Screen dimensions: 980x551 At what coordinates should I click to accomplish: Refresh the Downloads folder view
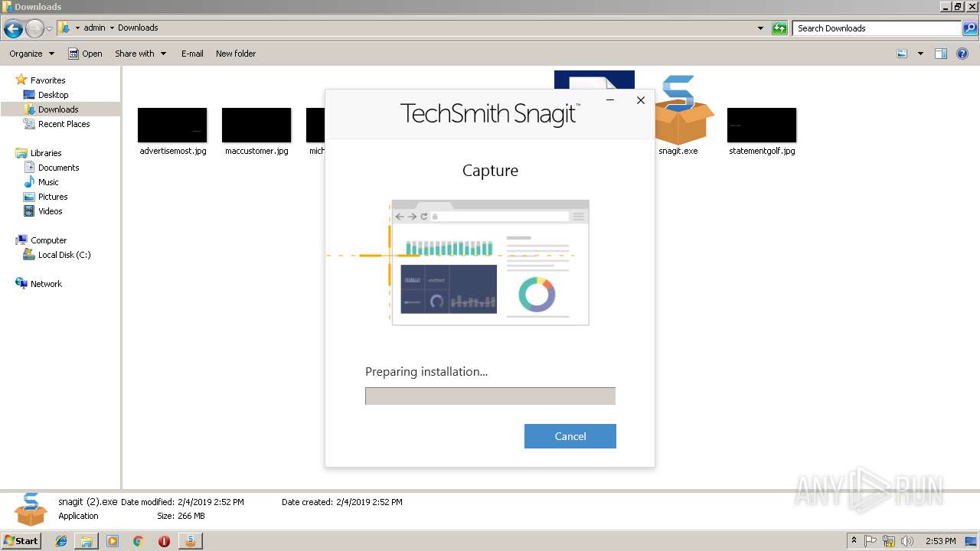[x=779, y=28]
